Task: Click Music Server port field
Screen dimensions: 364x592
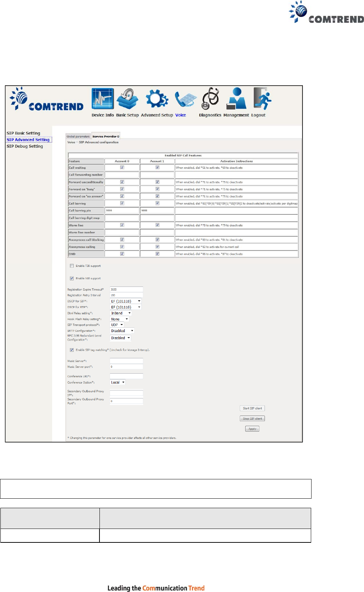Action: (126, 367)
